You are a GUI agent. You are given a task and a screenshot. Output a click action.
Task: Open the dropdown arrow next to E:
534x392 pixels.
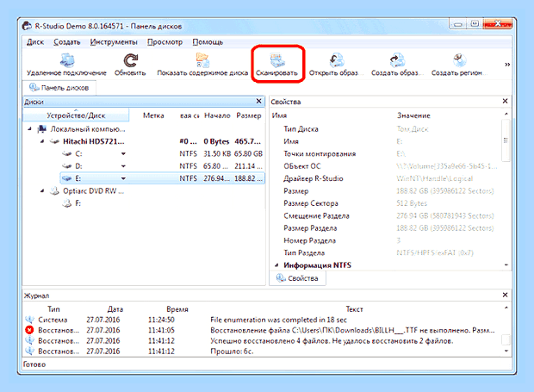pyautogui.click(x=123, y=178)
